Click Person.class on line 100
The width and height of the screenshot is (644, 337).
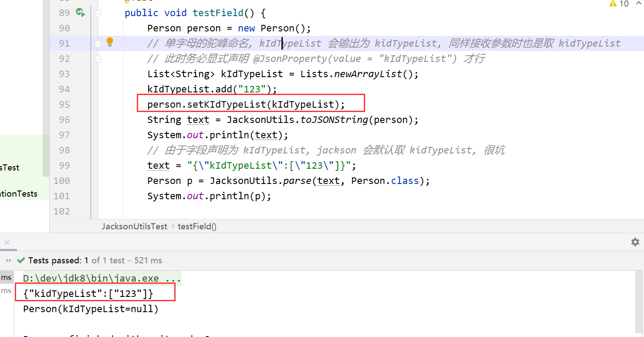[385, 180]
